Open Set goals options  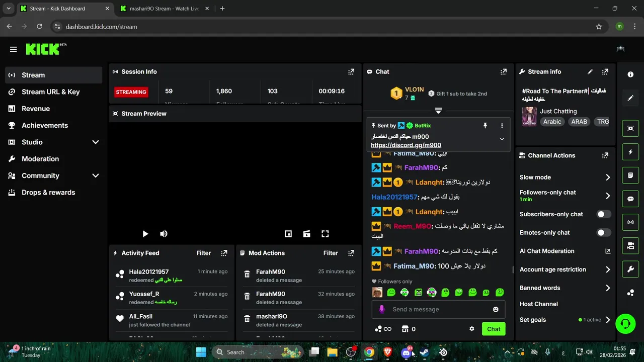[x=565, y=320]
